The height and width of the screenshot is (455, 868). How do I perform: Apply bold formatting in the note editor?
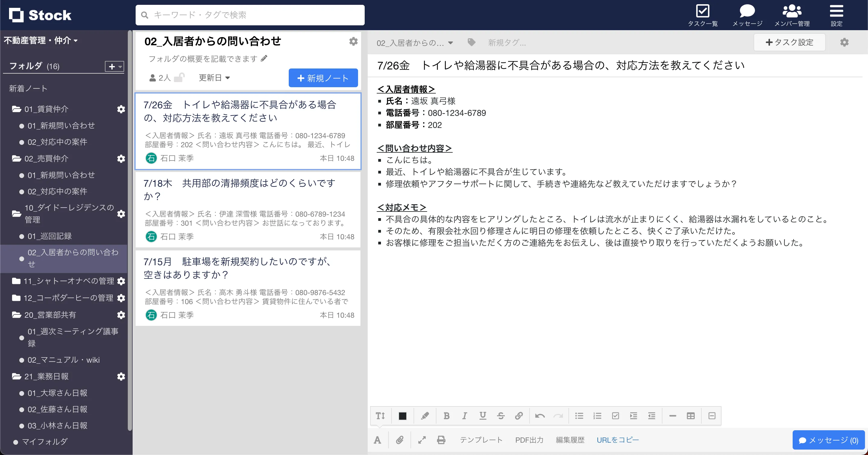click(x=446, y=416)
